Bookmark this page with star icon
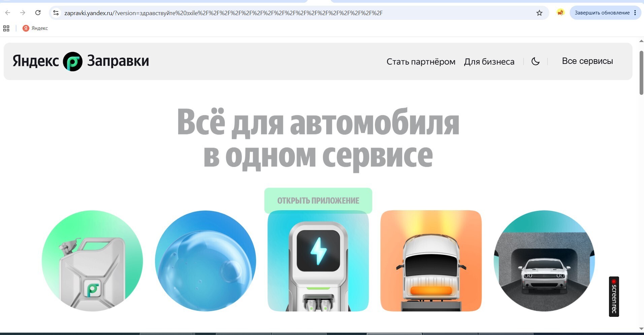The width and height of the screenshot is (644, 335). (539, 13)
